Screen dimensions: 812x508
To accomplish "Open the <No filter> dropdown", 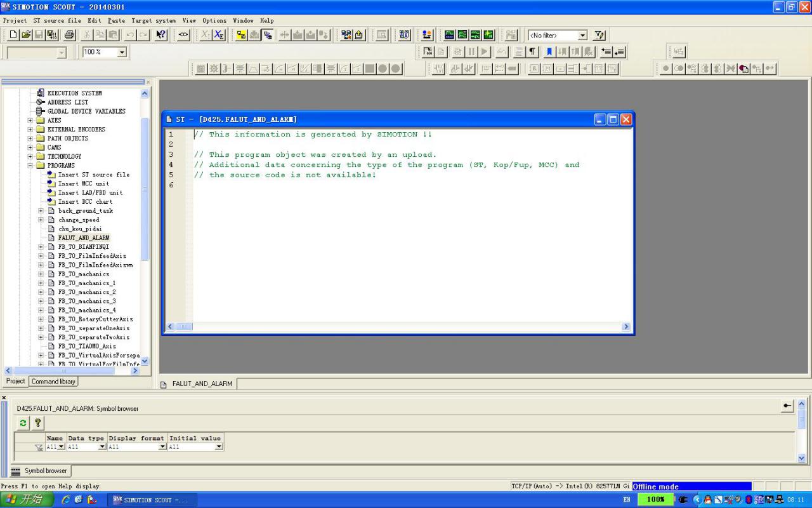I will click(582, 36).
